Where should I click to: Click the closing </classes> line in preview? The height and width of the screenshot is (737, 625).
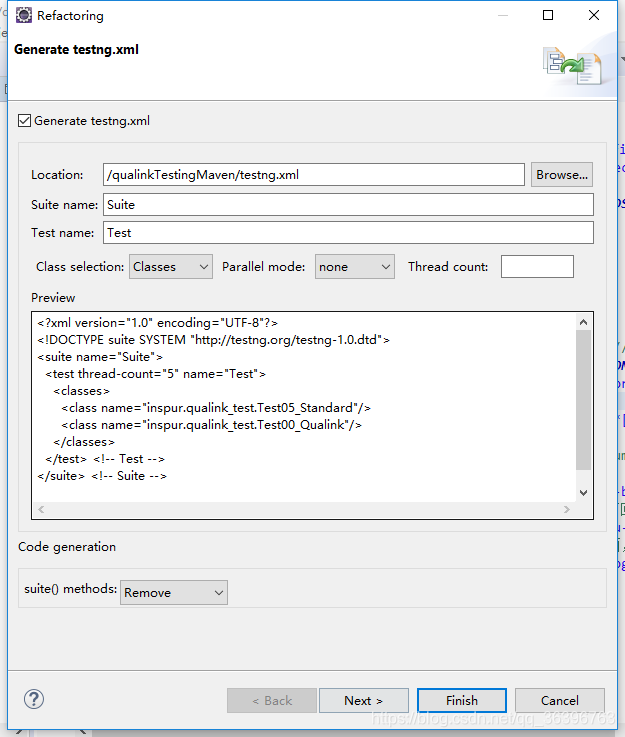84,442
